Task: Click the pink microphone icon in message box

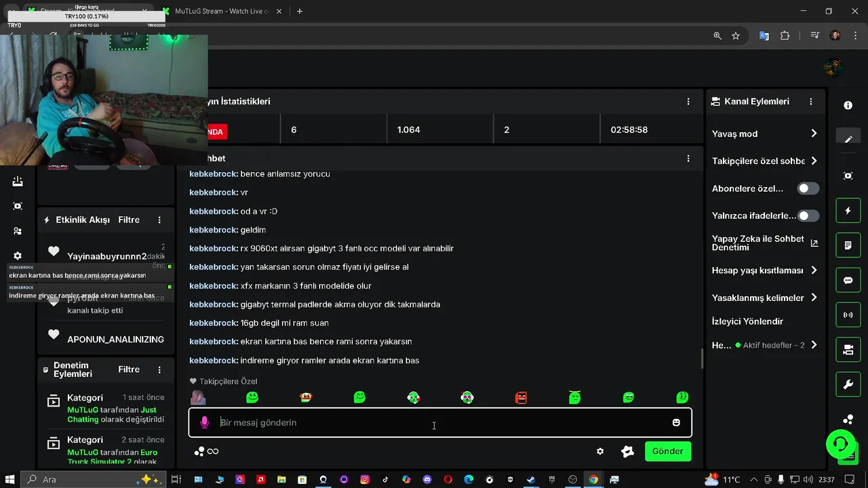Action: [x=204, y=422]
